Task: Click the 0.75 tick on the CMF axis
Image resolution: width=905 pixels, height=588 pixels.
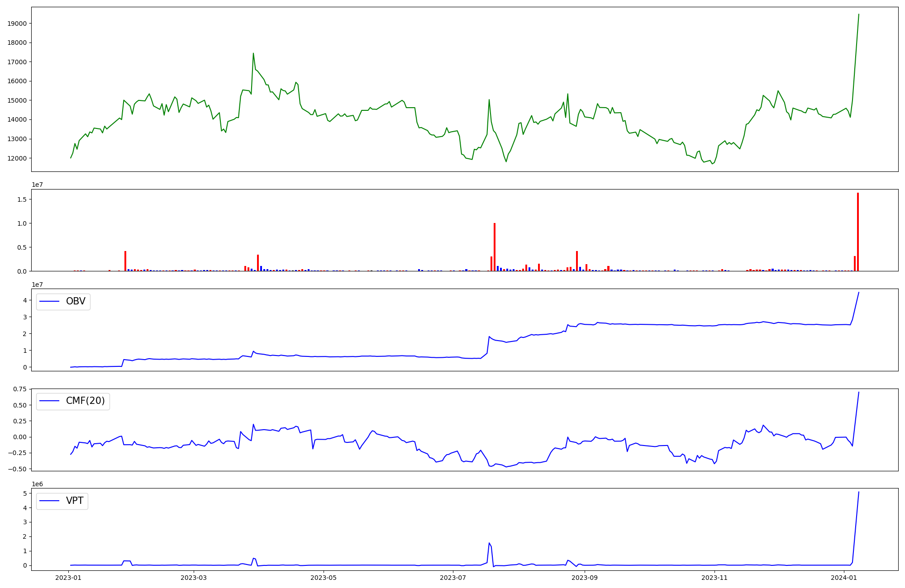Action: pyautogui.click(x=20, y=389)
